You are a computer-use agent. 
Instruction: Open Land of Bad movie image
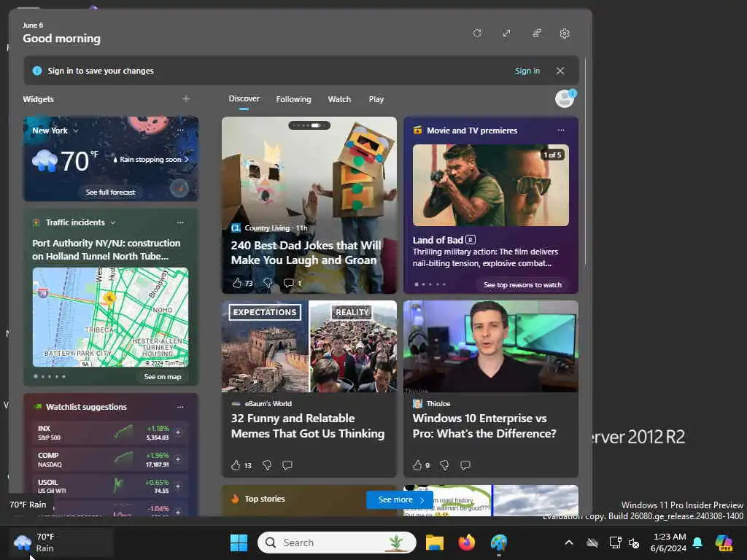tap(491, 185)
